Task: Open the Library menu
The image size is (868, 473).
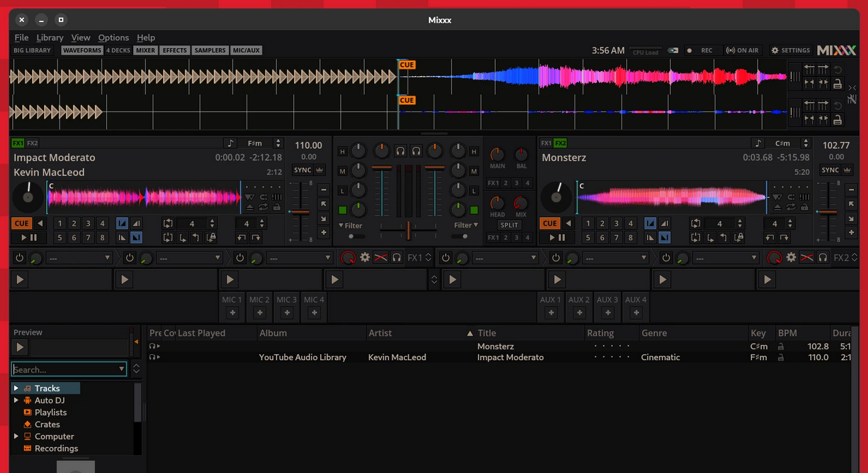Action: [x=49, y=37]
